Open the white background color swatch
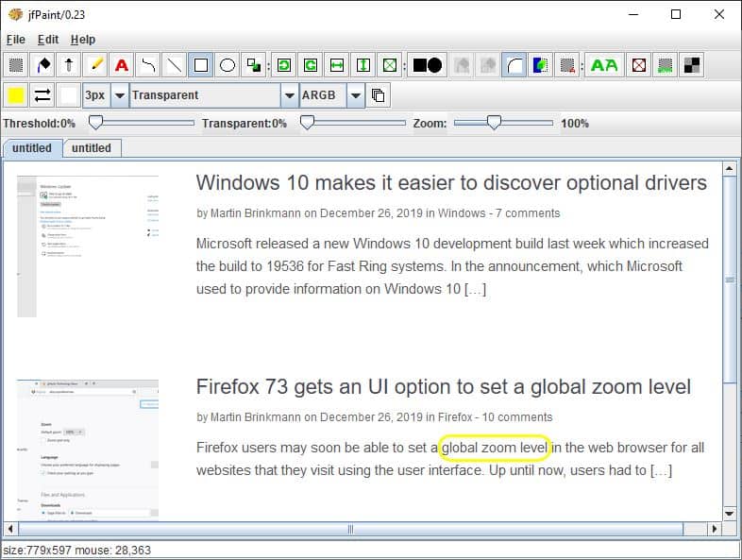This screenshot has width=742, height=560. [x=69, y=95]
